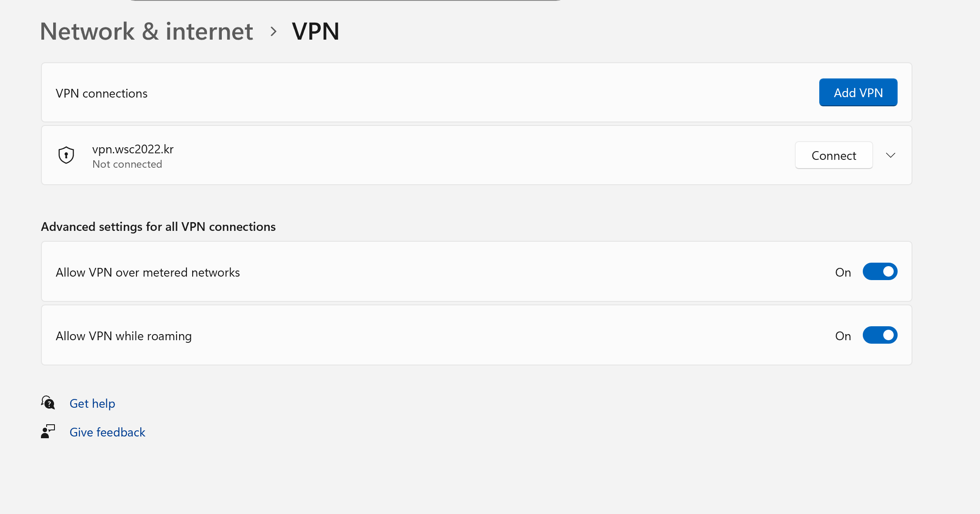
Task: Go back to Network & internet breadcrumb
Action: coord(146,31)
